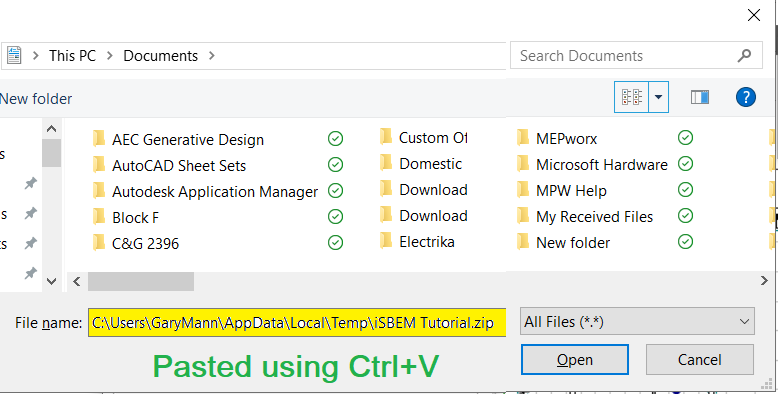Change view with the view layout icon
This screenshot has height=394, width=778.
coord(632,97)
